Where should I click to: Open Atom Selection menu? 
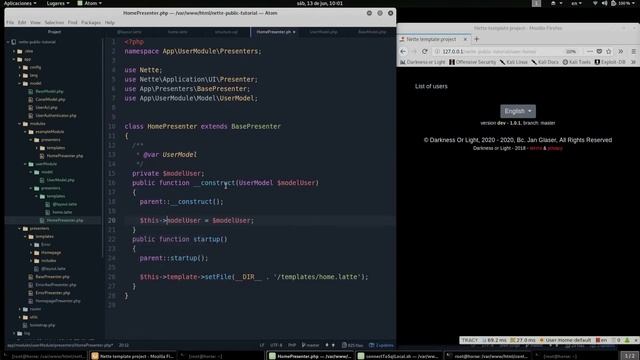pyautogui.click(x=54, y=22)
